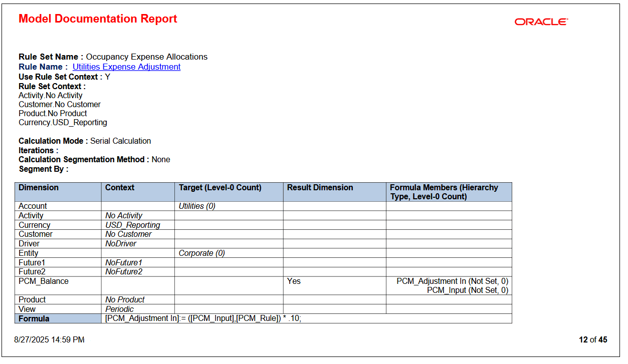Viewport: 628px width, 364px height.
Task: Select the Formula row header
Action: 32,318
